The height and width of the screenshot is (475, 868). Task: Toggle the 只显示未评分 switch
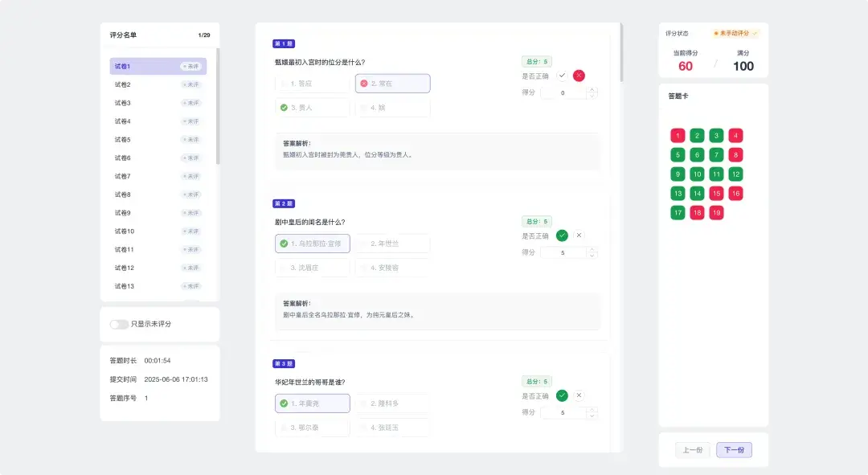click(118, 325)
